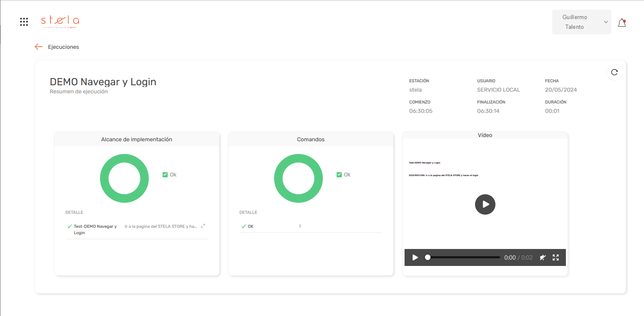Select the Vídeo panel header
Screen dimensions: 644x316
(485, 135)
